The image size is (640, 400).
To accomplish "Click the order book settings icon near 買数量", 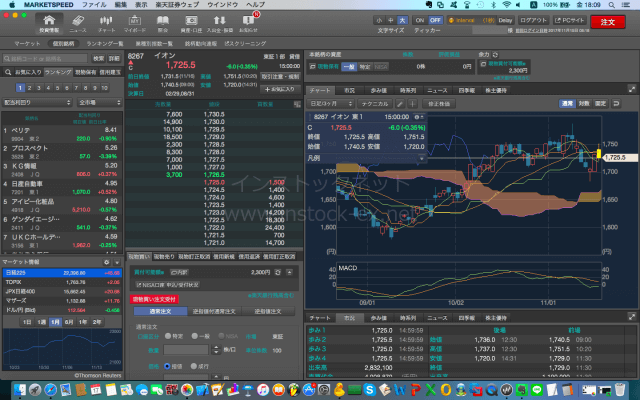I will pyautogui.click(x=297, y=104).
